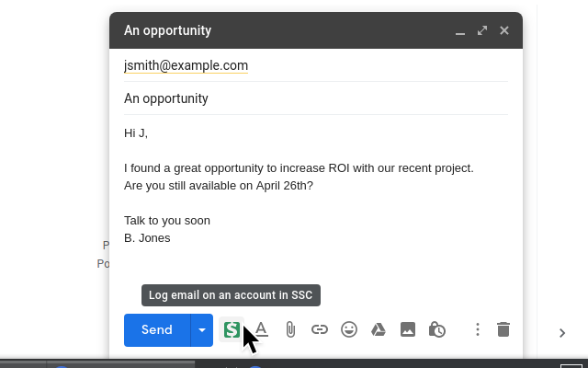
Task: Minimize the compose window
Action: click(x=460, y=31)
